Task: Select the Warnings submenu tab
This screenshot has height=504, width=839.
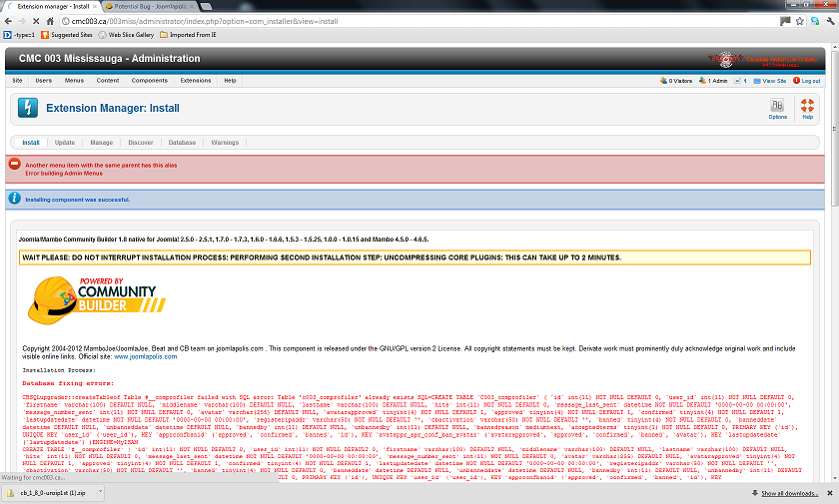Action: 225,143
